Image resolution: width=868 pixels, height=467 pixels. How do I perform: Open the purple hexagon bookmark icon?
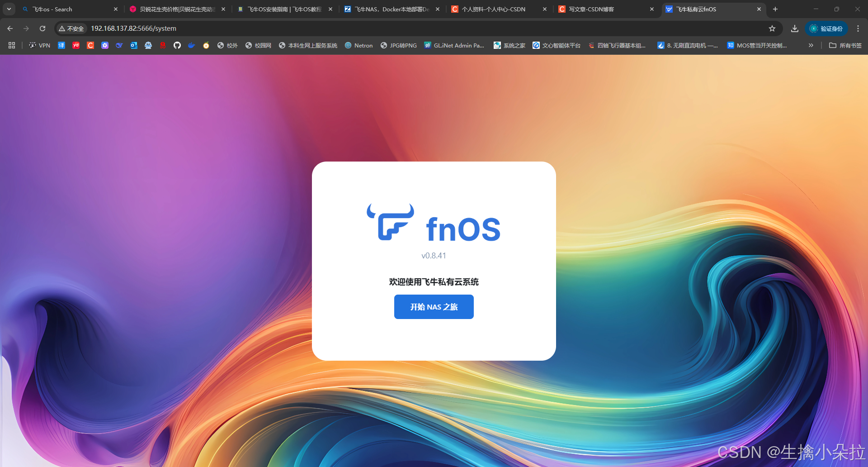105,45
